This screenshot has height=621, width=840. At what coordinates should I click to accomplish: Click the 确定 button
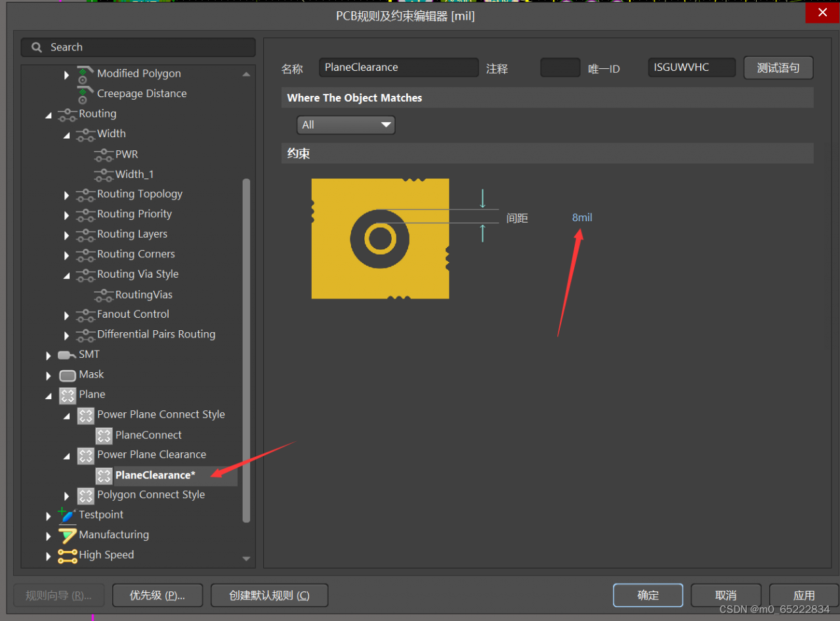click(648, 595)
